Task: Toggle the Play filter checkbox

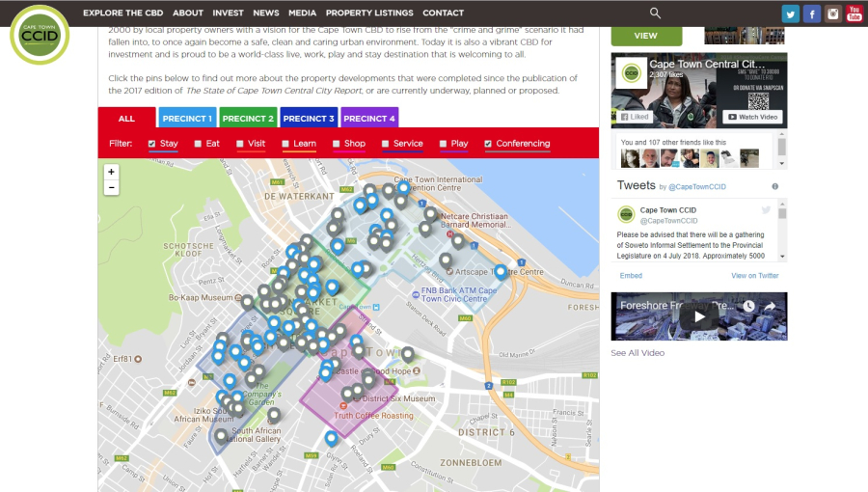Action: coord(443,144)
